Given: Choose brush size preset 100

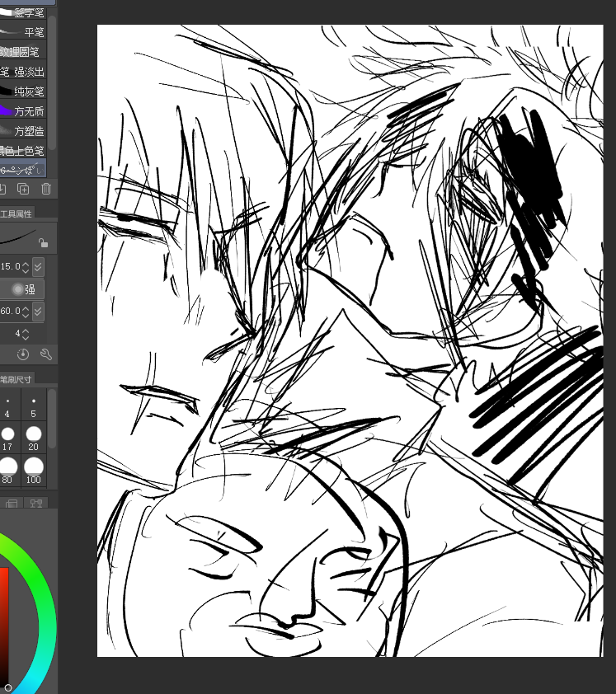Looking at the screenshot, I should coord(33,471).
